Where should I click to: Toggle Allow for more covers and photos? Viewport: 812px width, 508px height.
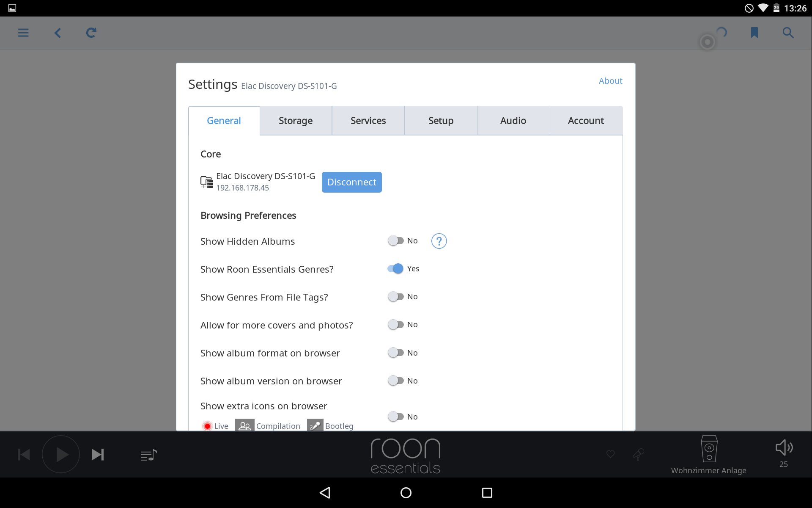(x=396, y=325)
